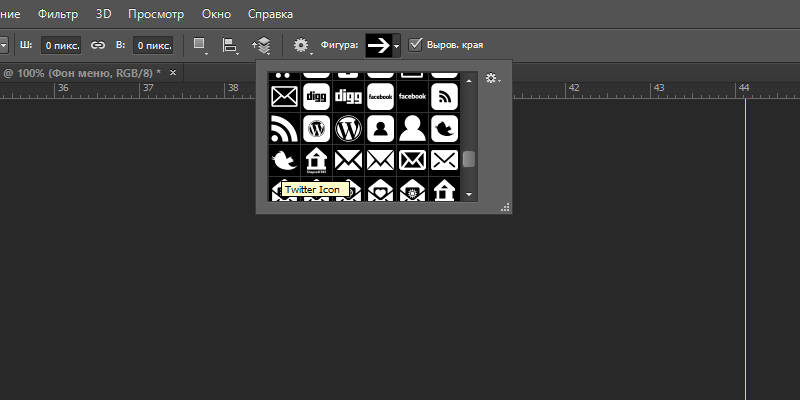Open the Фильтр menu
The image size is (800, 400).
[58, 15]
